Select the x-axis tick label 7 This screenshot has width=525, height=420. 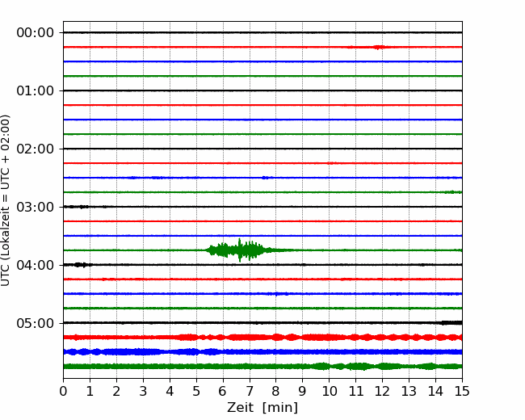(x=249, y=391)
